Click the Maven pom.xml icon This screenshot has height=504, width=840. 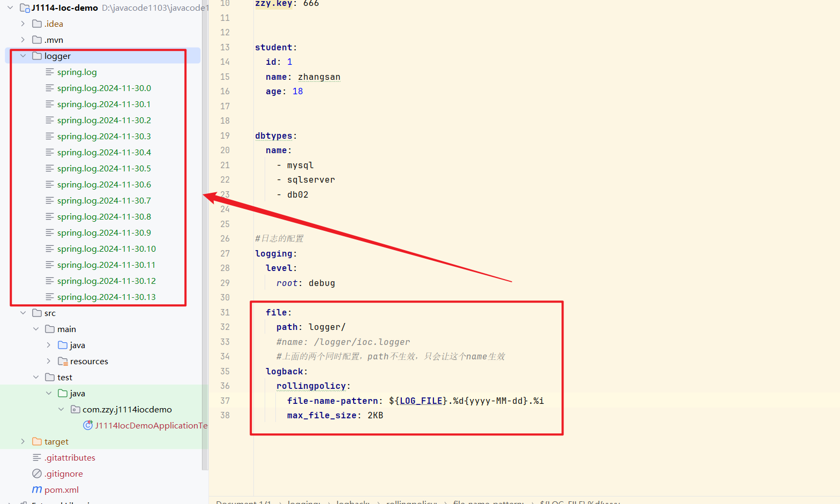point(37,490)
